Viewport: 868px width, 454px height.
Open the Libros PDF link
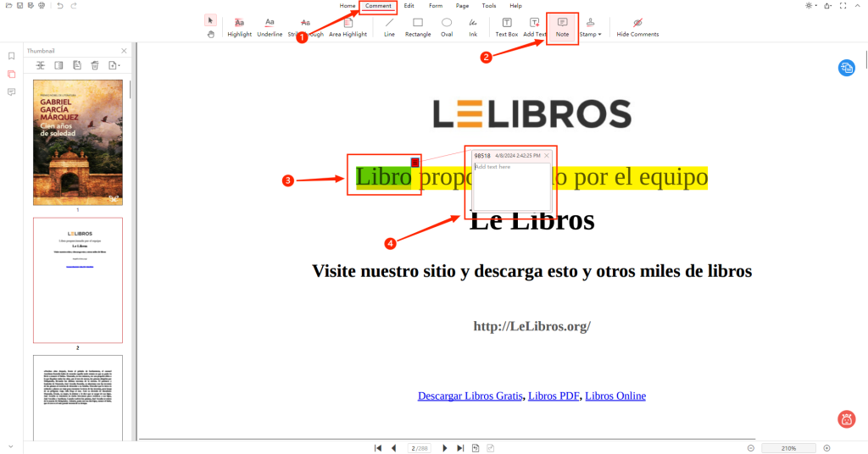pyautogui.click(x=554, y=396)
